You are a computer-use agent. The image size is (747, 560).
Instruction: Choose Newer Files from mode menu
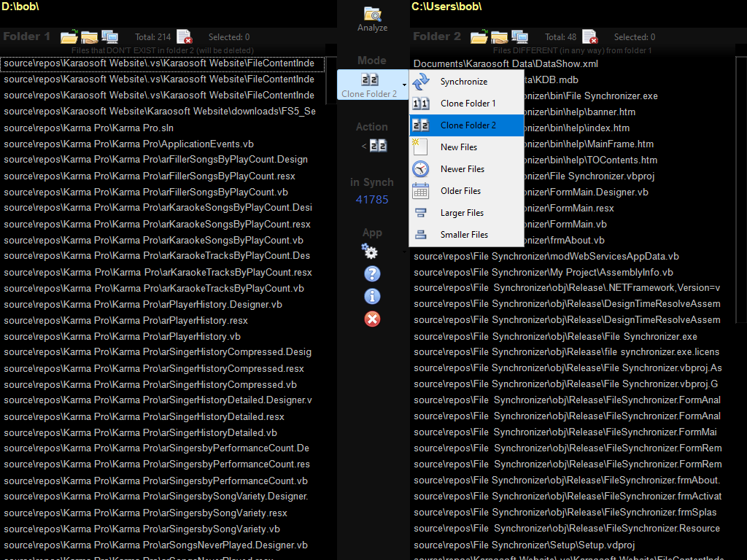466,169
